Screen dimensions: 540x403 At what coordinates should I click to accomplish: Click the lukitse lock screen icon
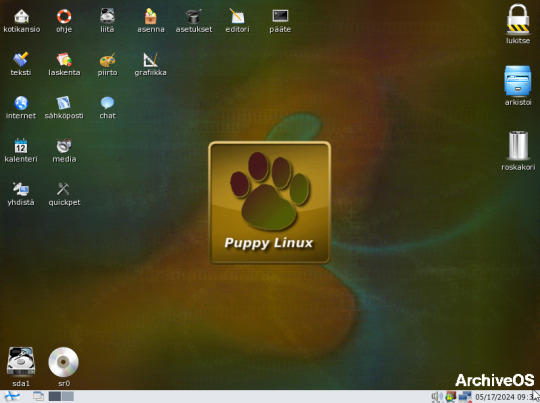[518, 19]
